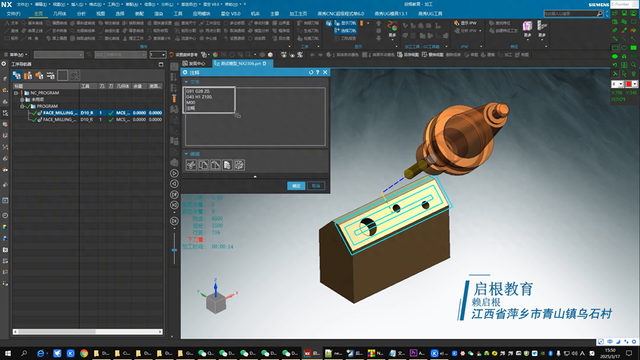The height and width of the screenshot is (360, 640).
Task: Switch to Geometry View icon in navigator
Action: (x=40, y=75)
